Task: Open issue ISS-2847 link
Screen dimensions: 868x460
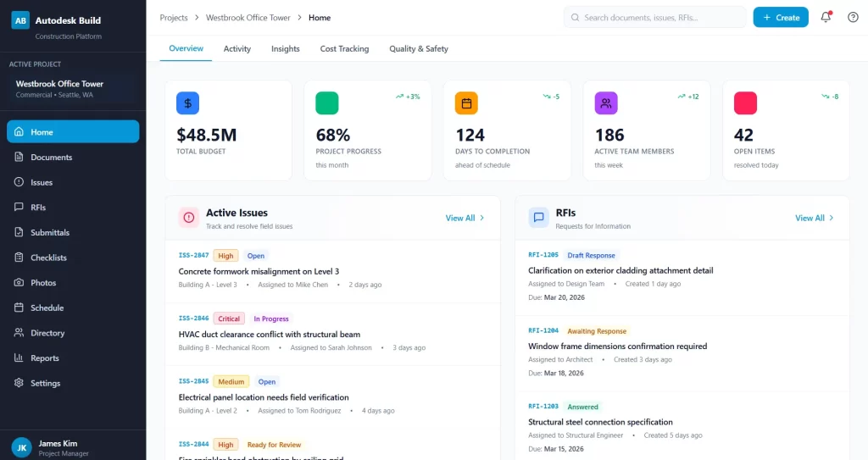Action: pyautogui.click(x=194, y=256)
